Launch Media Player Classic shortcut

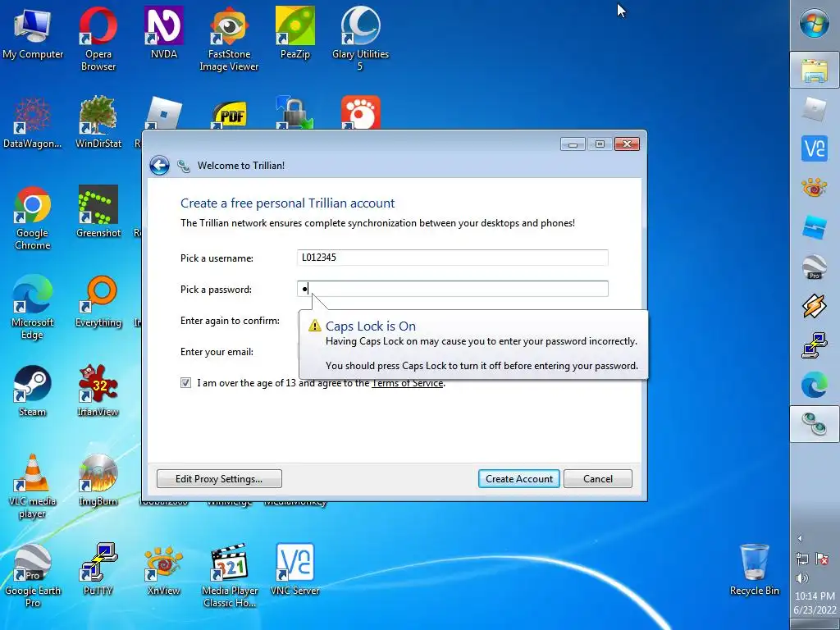tap(229, 576)
